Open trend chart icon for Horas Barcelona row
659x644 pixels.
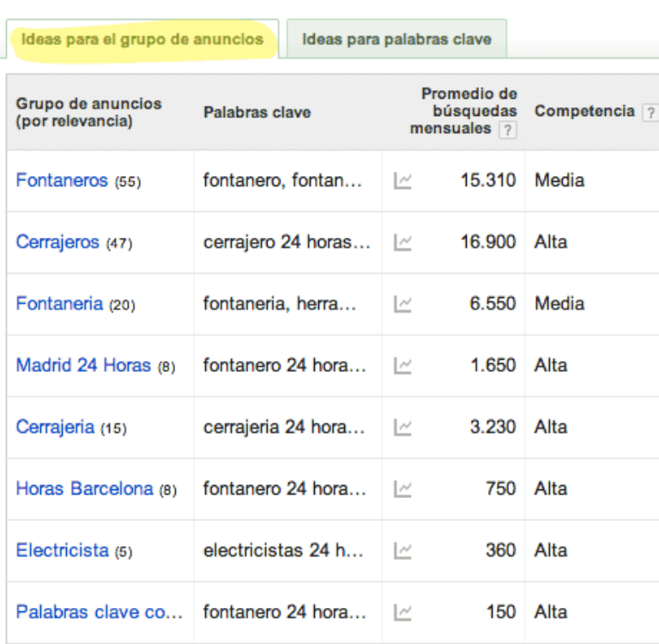point(402,489)
